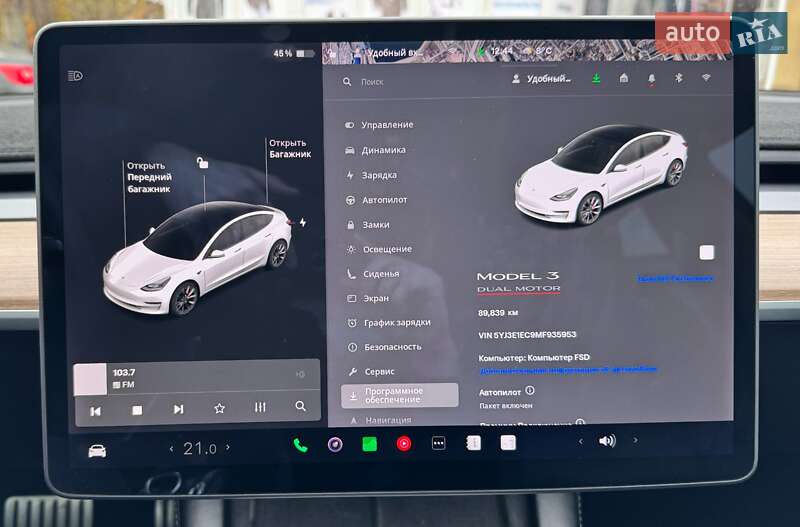Open the blue additional vehicle information link
This screenshot has width=800, height=527.
tap(568, 369)
